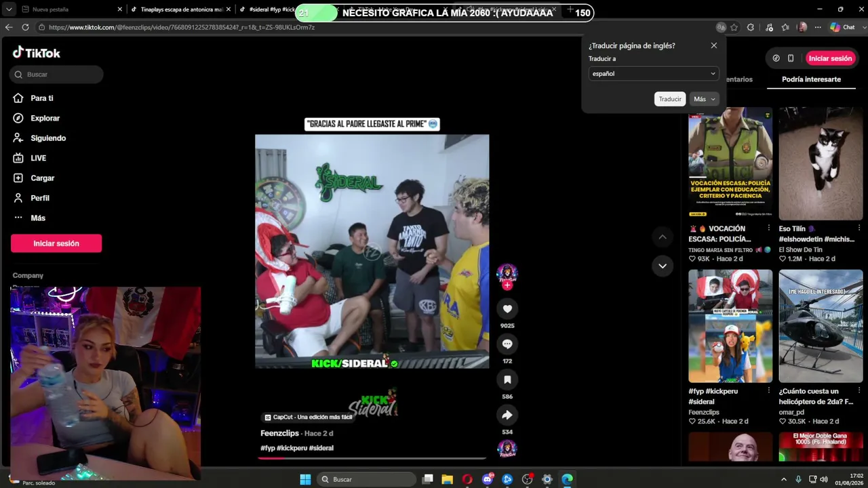Share the video with the arrow icon
868x488 pixels.
[x=507, y=415]
